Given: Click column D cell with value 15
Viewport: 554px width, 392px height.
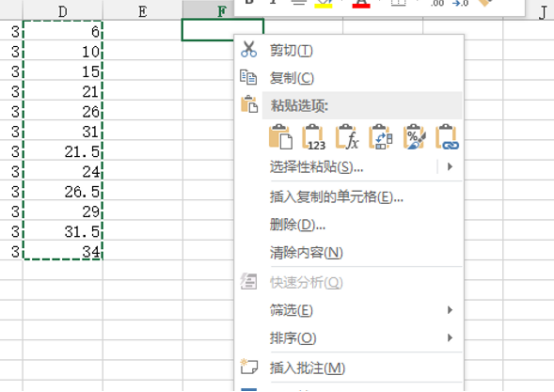Looking at the screenshot, I should pos(63,71).
